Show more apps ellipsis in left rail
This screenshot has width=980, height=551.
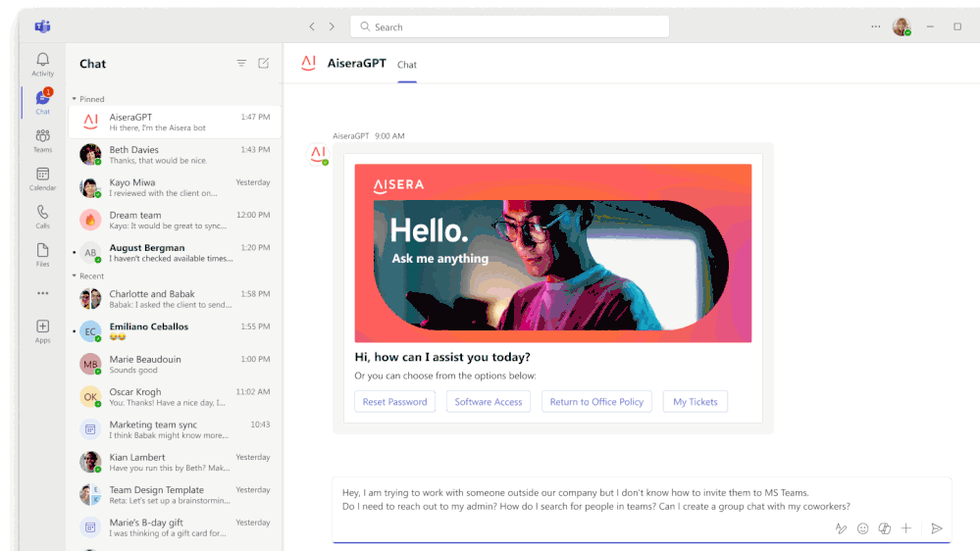click(42, 293)
